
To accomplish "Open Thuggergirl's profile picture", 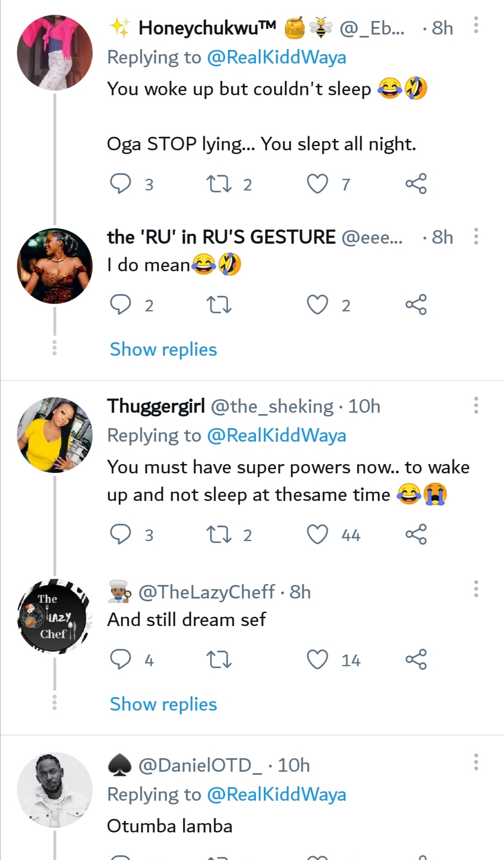I will pos(55,435).
